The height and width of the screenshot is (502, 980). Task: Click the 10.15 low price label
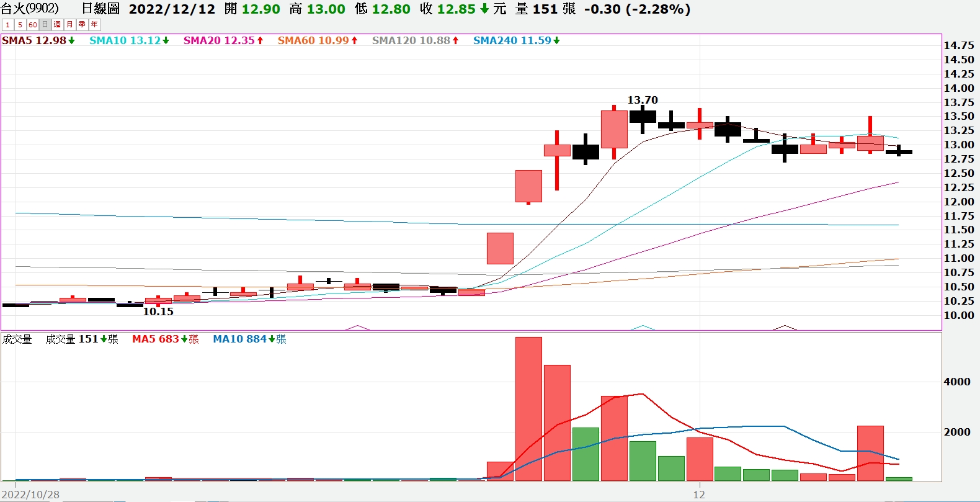click(158, 312)
